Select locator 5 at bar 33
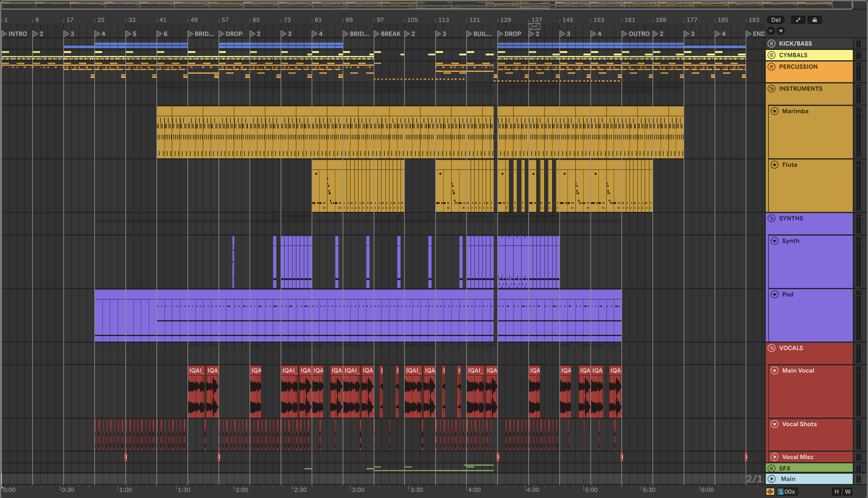 tap(131, 34)
